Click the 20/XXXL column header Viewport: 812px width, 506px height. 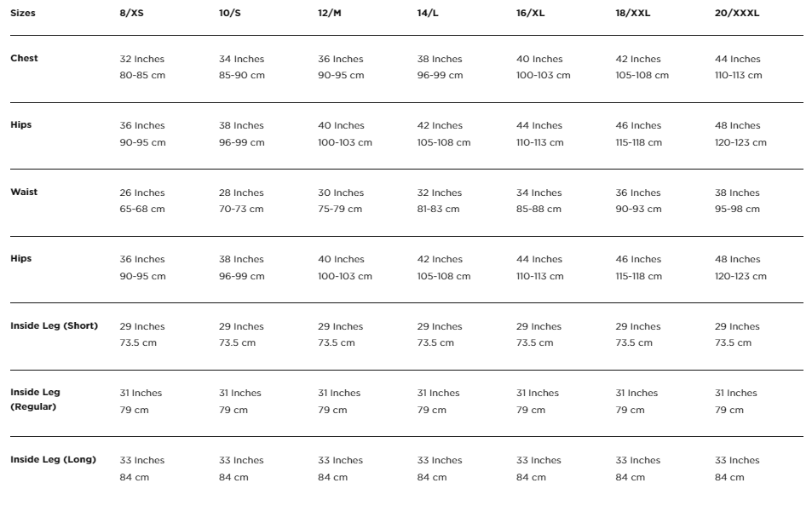[x=737, y=13]
